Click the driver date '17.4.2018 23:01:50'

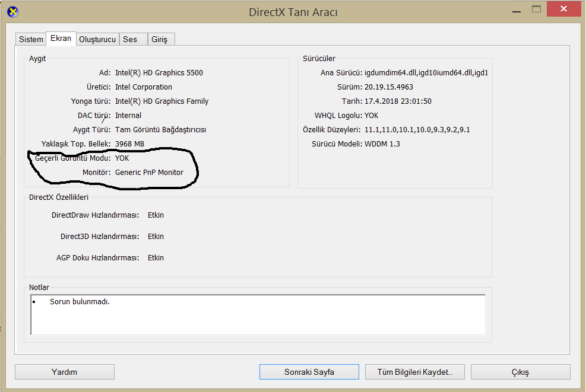pyautogui.click(x=398, y=101)
